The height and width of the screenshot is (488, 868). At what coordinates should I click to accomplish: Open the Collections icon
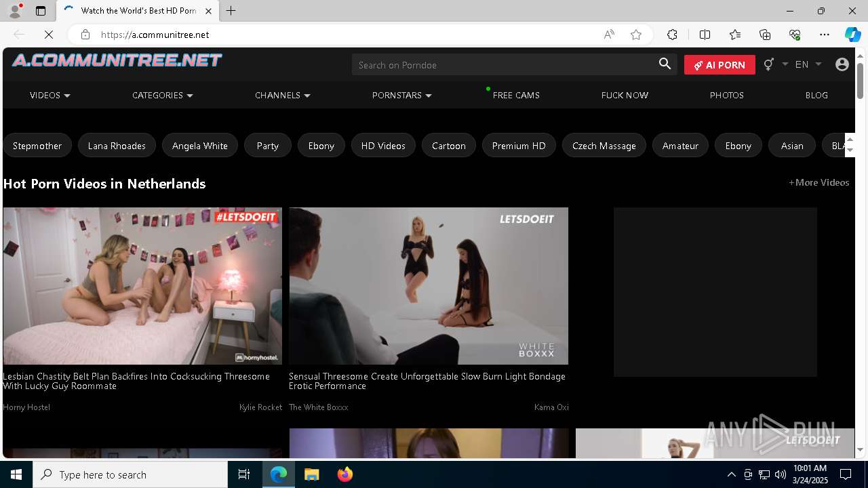[765, 35]
